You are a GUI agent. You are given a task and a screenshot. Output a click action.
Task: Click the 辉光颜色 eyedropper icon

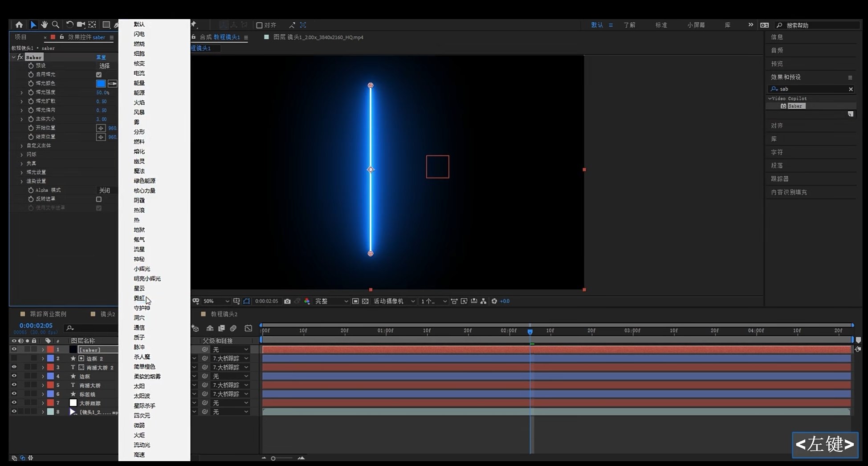(112, 84)
